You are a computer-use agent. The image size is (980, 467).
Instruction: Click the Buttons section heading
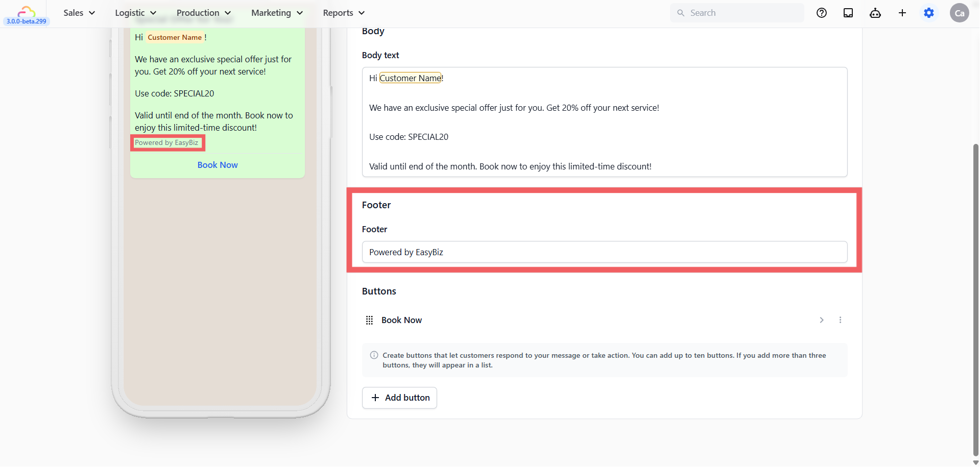pyautogui.click(x=379, y=291)
